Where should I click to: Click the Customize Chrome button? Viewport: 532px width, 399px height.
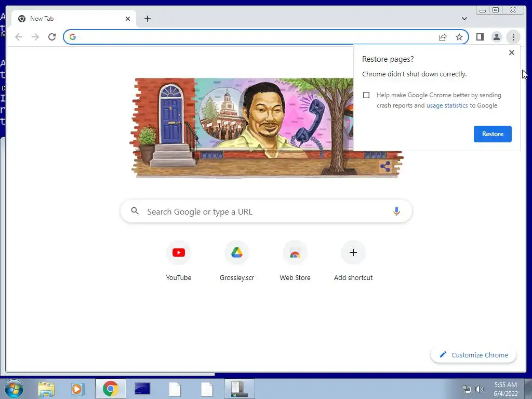[x=474, y=355]
